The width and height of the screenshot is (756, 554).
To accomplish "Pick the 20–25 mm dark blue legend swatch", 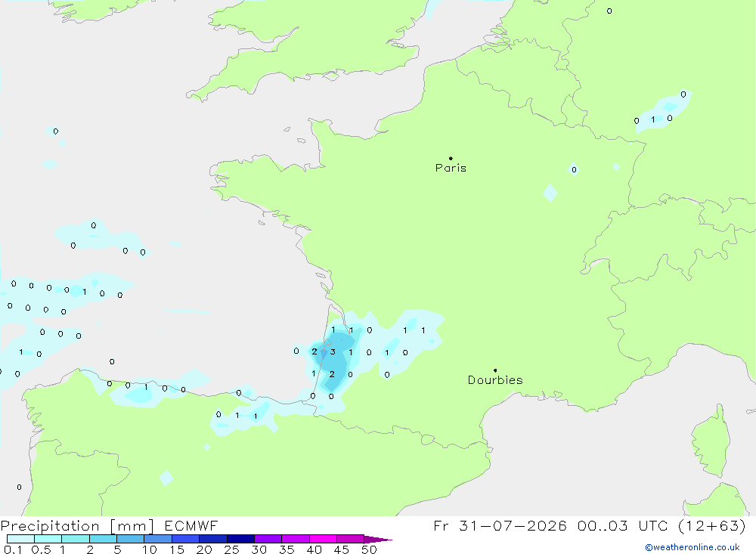I will [x=213, y=539].
